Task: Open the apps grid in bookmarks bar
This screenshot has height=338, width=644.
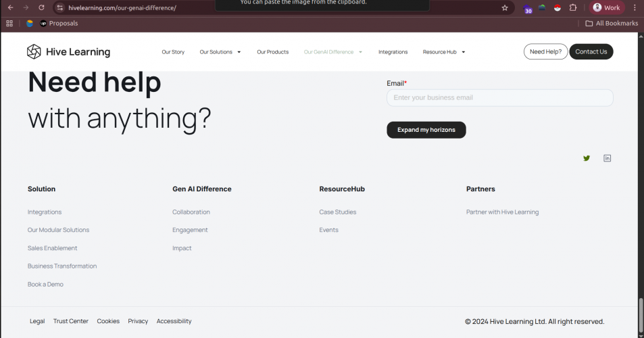Action: click(9, 24)
